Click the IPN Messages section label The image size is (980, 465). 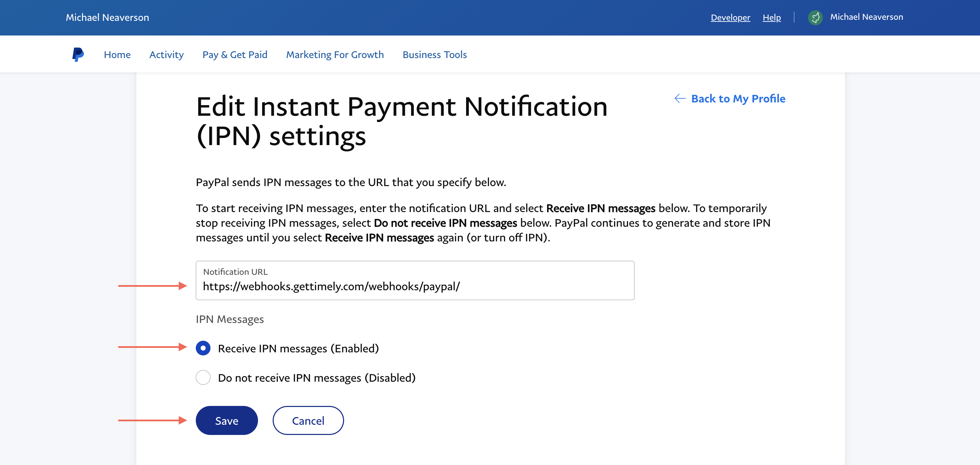click(x=230, y=319)
